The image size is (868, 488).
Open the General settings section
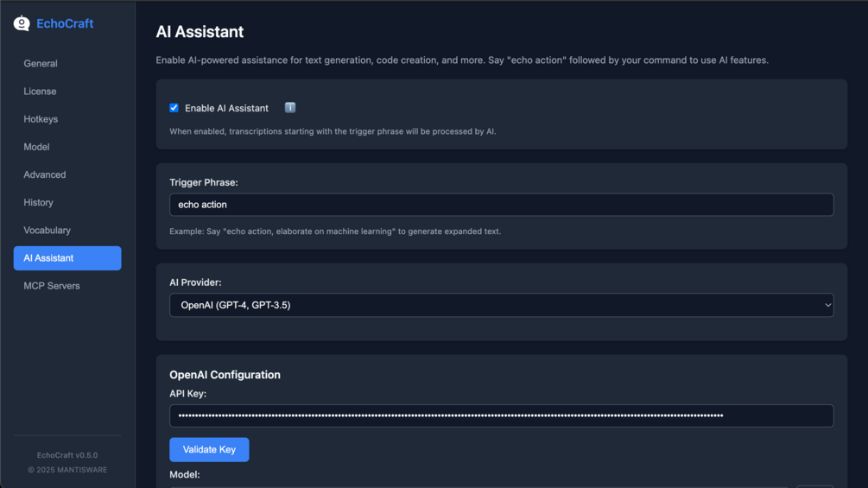click(41, 64)
